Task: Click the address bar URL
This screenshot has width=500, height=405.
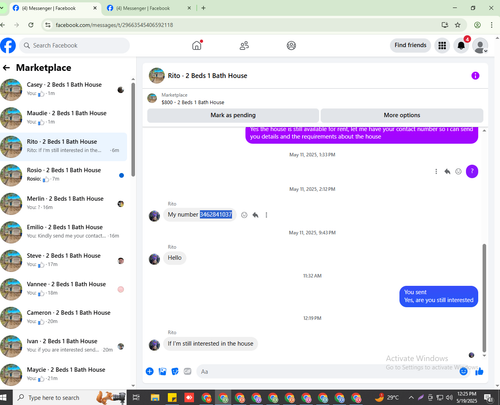Action: pos(114,25)
